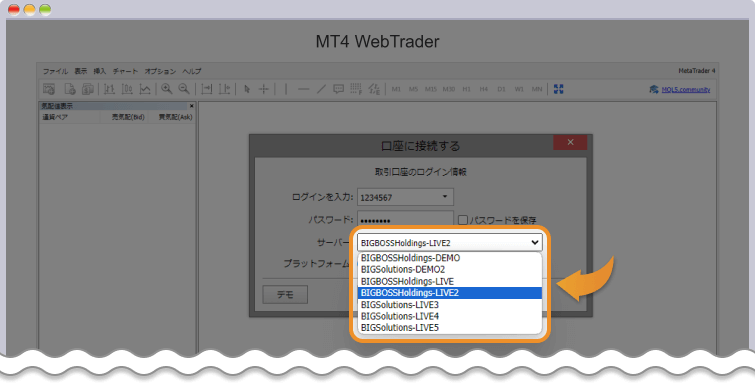
Task: Set timeframe to H4
Action: [483, 89]
